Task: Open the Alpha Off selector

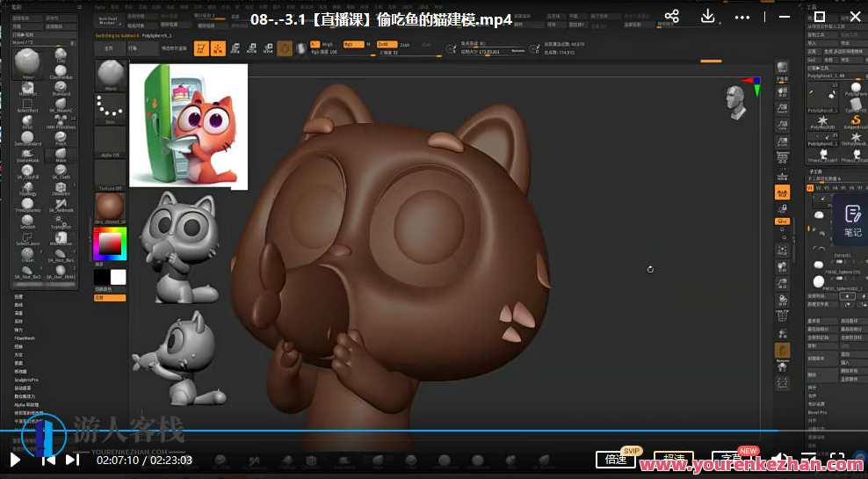Action: [x=111, y=142]
